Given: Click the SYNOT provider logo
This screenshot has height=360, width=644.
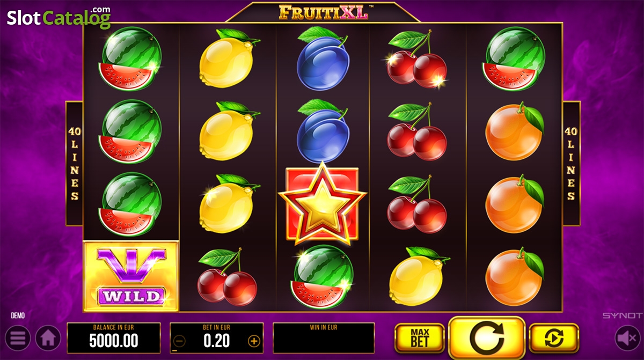Looking at the screenshot, I should (x=621, y=315).
